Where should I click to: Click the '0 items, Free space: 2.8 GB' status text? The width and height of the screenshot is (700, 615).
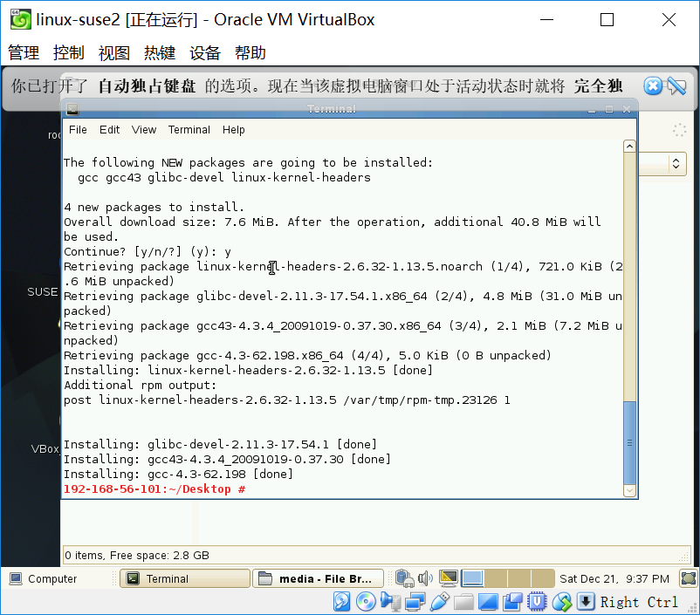coord(137,555)
